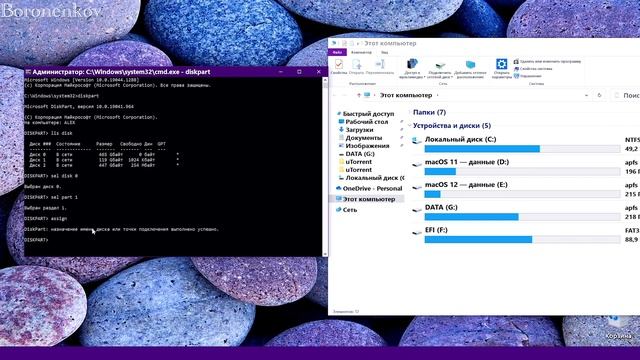Click the quick access toolbar dropdown arrow
Screen dimensions: 640x360
(x=358, y=43)
